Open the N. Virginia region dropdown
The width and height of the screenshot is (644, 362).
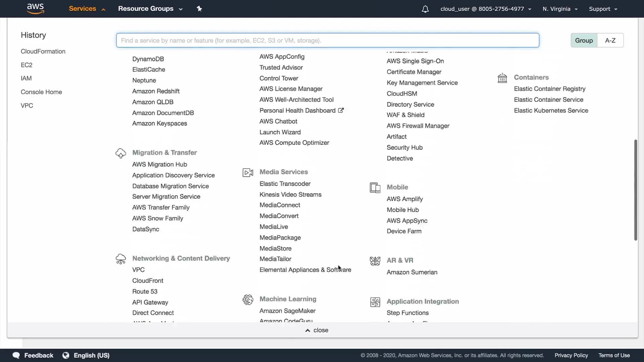pos(560,9)
